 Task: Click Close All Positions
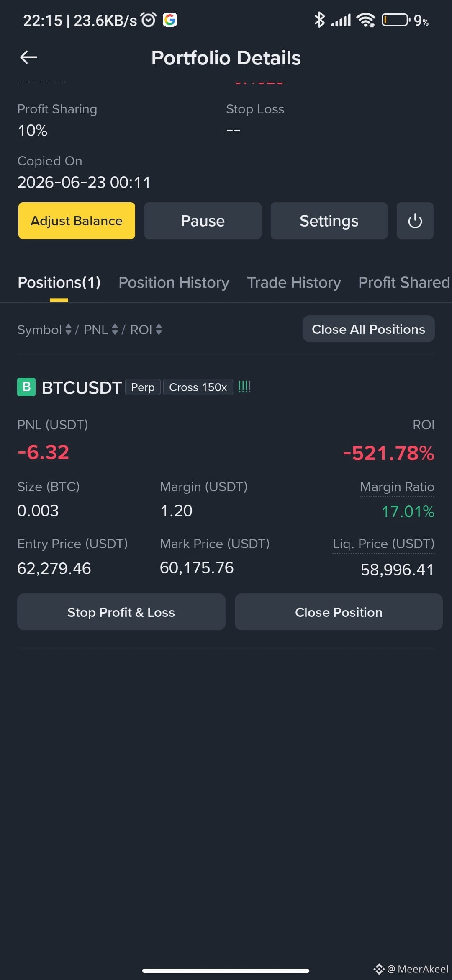[x=368, y=329]
